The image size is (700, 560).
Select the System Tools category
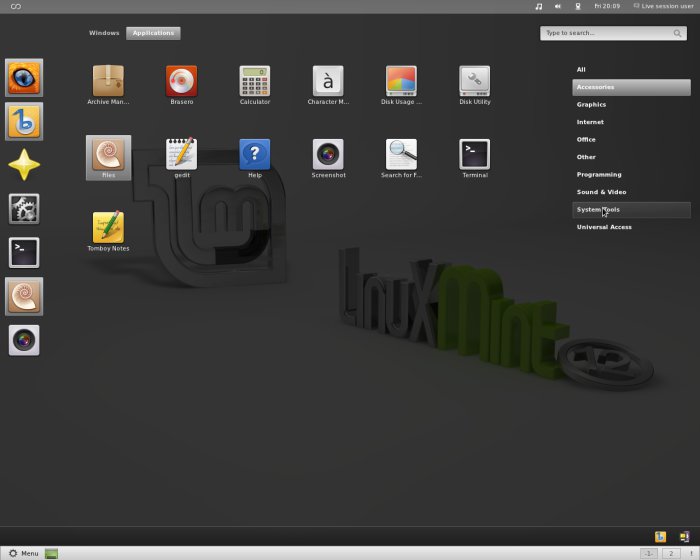631,210
